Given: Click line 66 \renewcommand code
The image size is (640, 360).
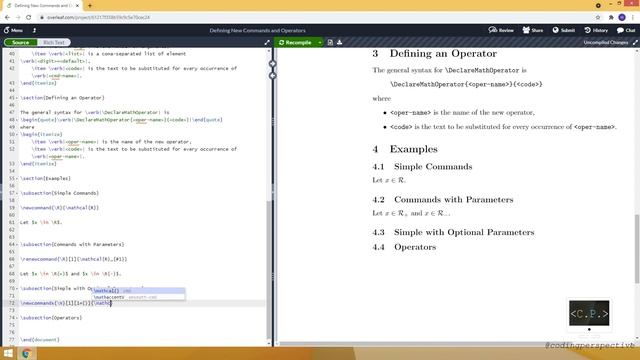Looking at the screenshot, I should coord(73,259).
